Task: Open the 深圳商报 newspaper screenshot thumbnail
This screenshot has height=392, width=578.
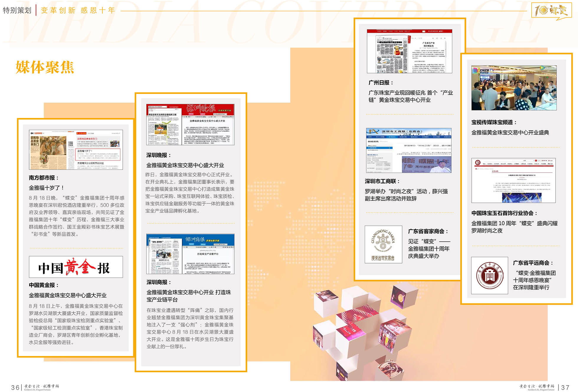Action: click(190, 254)
